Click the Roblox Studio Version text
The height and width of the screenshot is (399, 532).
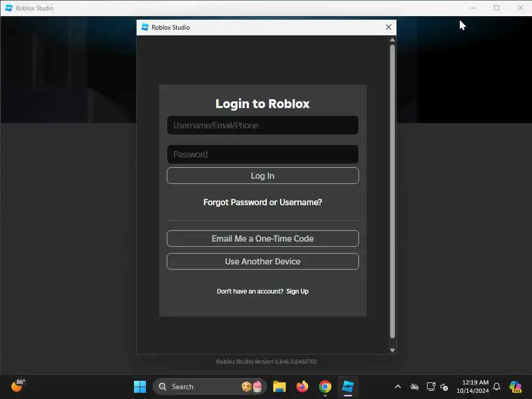tap(267, 362)
